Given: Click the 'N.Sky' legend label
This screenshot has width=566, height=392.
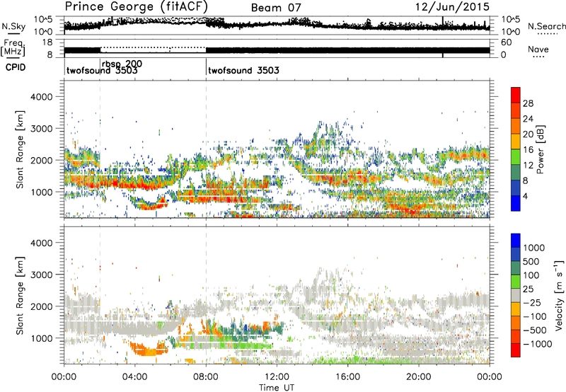Looking at the screenshot, I should [x=13, y=27].
